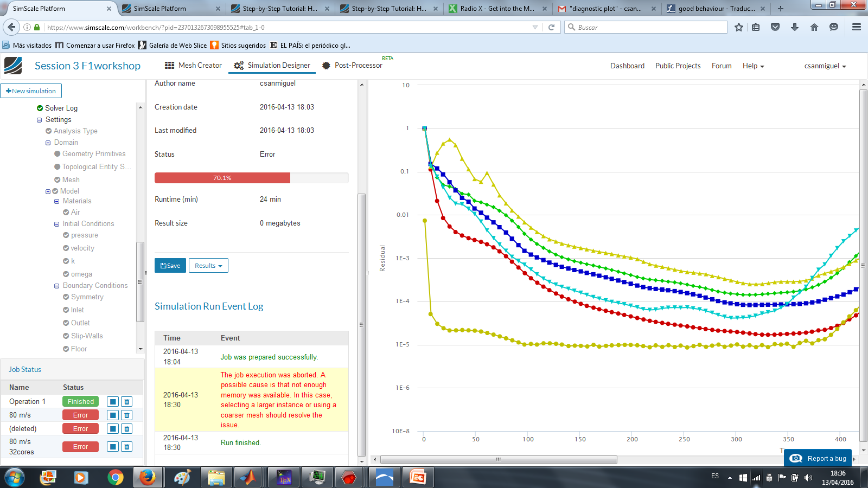This screenshot has width=868, height=488.
Task: Switch to the Radio X browser tab
Action: point(498,9)
